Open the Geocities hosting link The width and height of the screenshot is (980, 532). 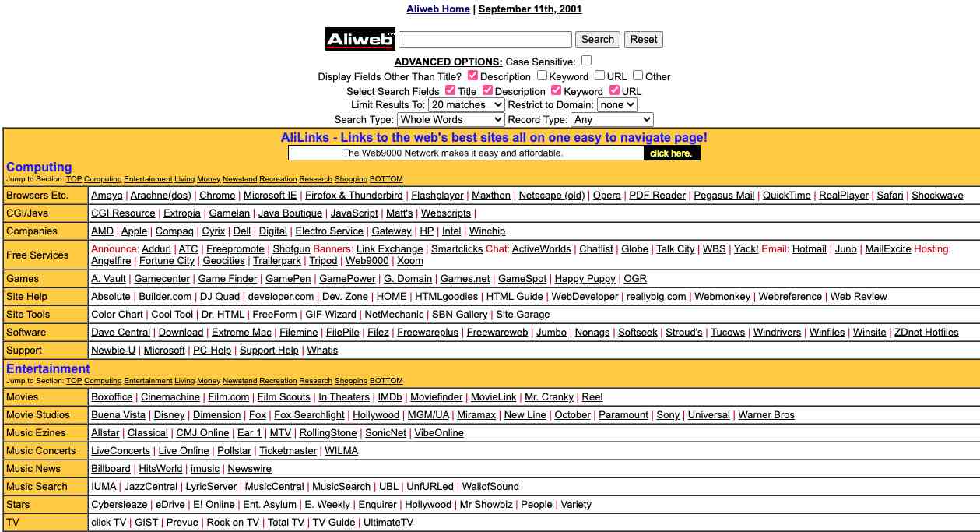point(224,261)
